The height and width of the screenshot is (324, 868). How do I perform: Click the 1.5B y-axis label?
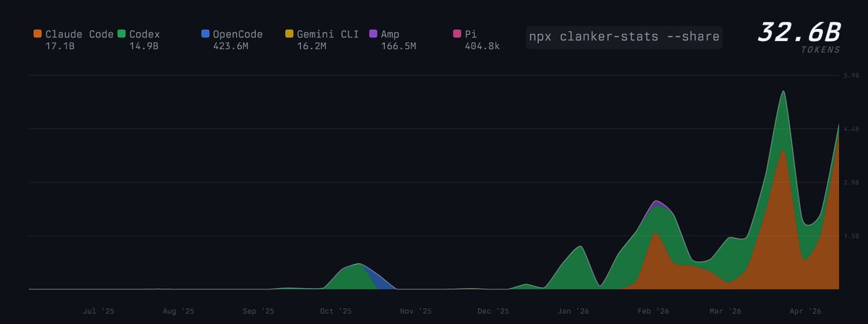point(851,236)
